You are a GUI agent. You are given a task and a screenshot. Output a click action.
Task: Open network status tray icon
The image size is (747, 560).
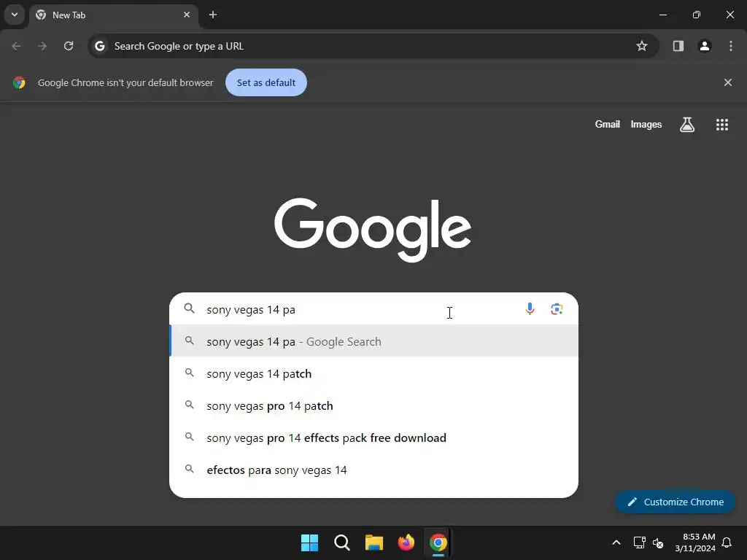pos(639,542)
